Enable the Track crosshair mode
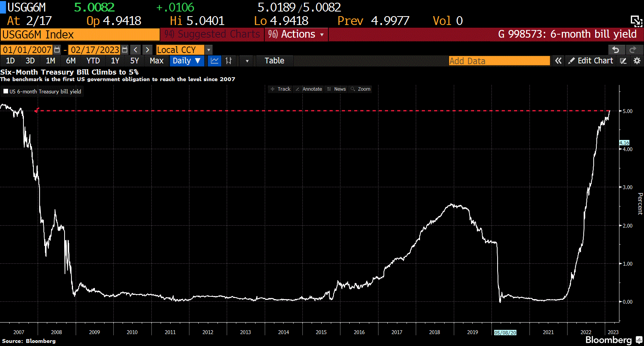 pos(280,89)
